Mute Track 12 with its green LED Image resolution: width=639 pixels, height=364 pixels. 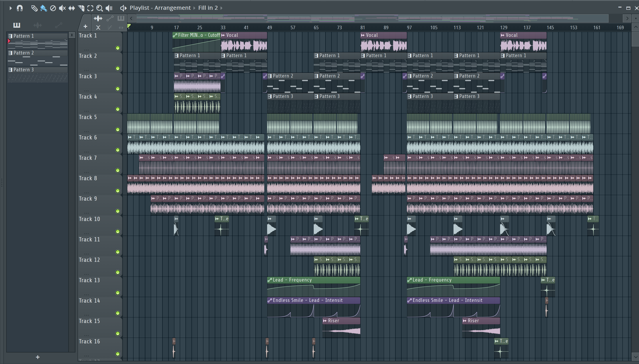(118, 272)
